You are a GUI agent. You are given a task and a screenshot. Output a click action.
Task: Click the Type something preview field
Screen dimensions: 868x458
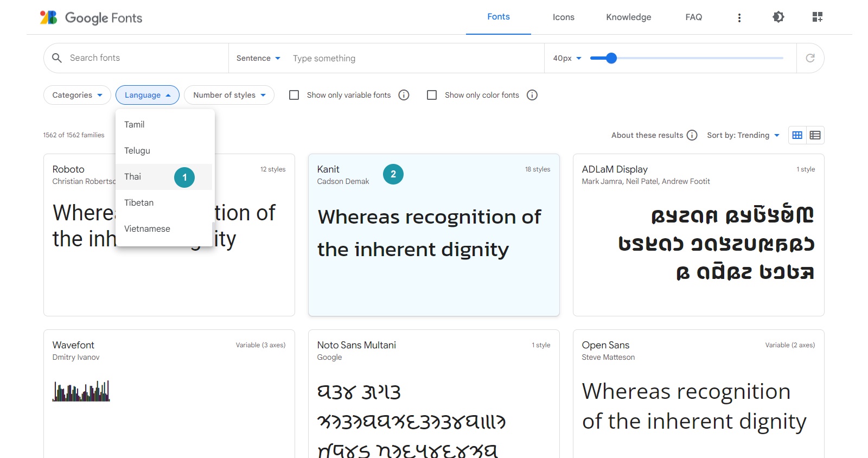click(414, 58)
